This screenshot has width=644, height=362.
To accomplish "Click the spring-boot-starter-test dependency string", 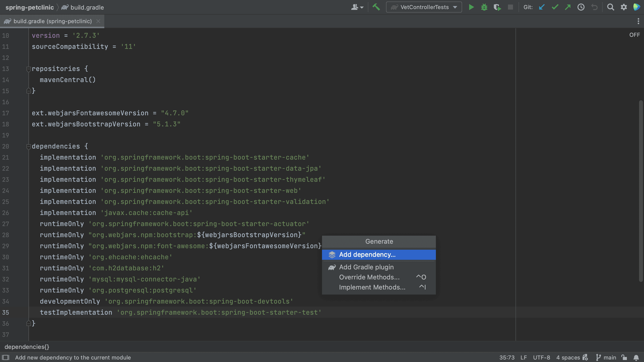I will 219,312.
